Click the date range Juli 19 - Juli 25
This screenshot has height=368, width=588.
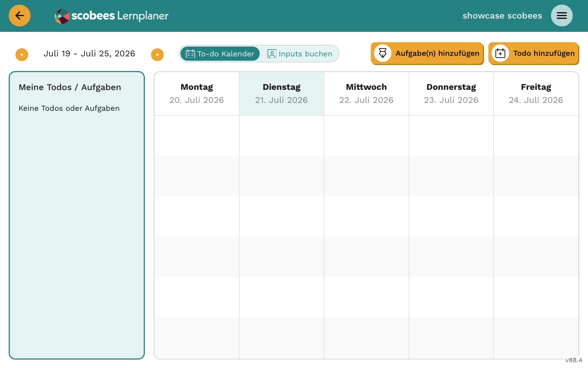click(89, 54)
